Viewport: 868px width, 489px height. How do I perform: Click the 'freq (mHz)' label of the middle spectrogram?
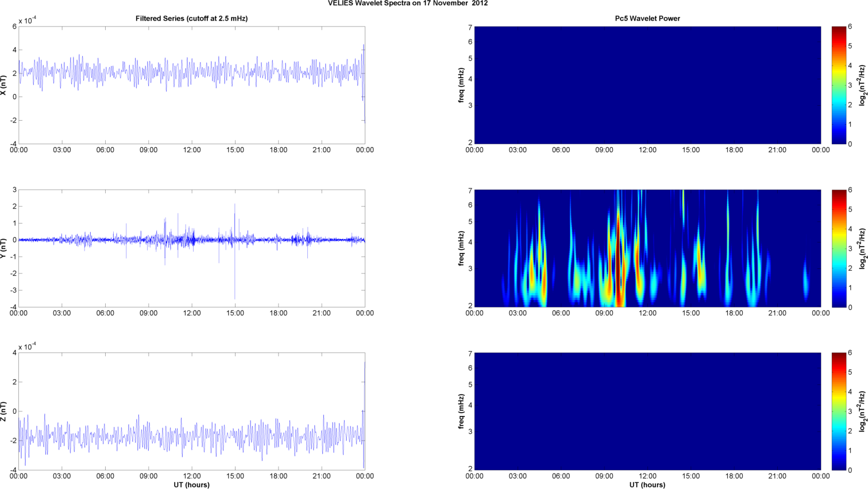[461, 248]
